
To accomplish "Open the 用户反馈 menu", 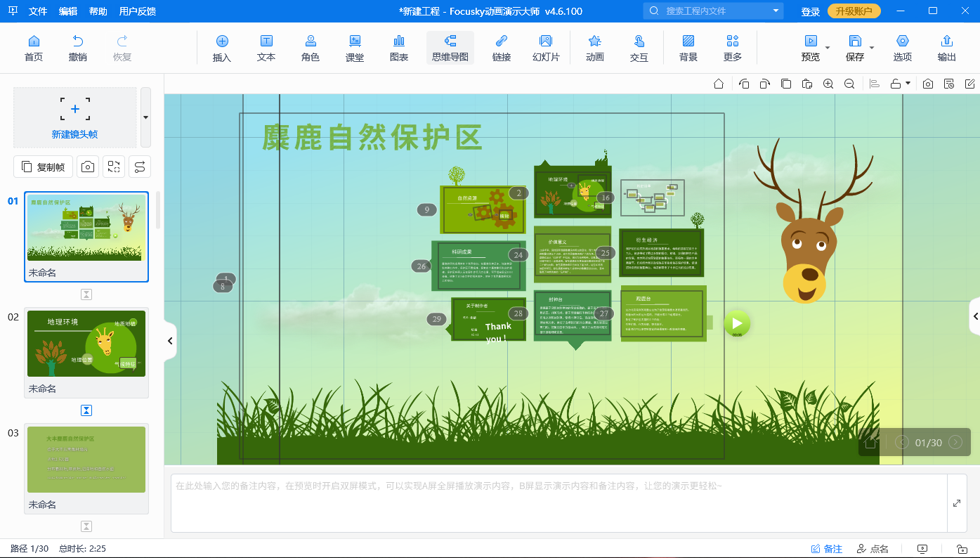I will (138, 11).
